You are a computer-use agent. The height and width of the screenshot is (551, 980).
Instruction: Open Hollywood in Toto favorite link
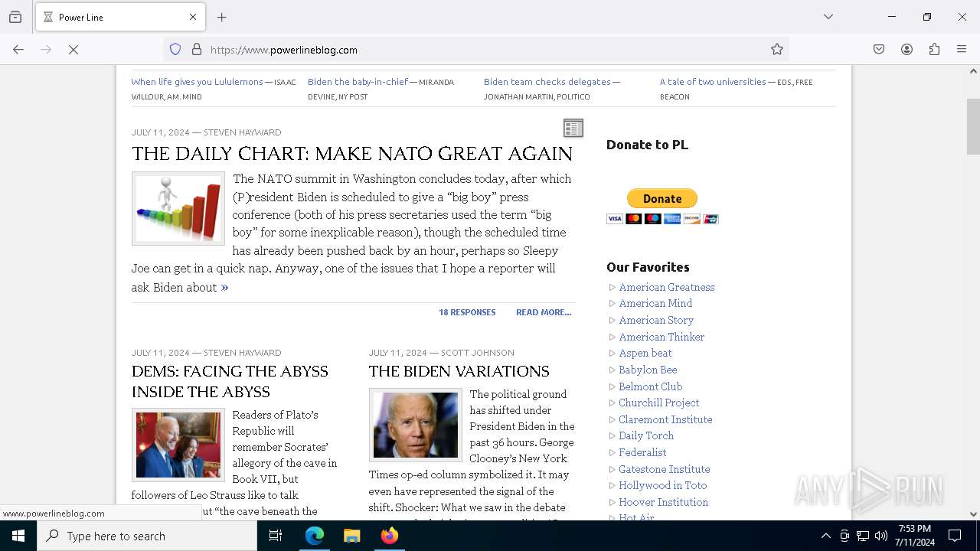[x=663, y=485]
